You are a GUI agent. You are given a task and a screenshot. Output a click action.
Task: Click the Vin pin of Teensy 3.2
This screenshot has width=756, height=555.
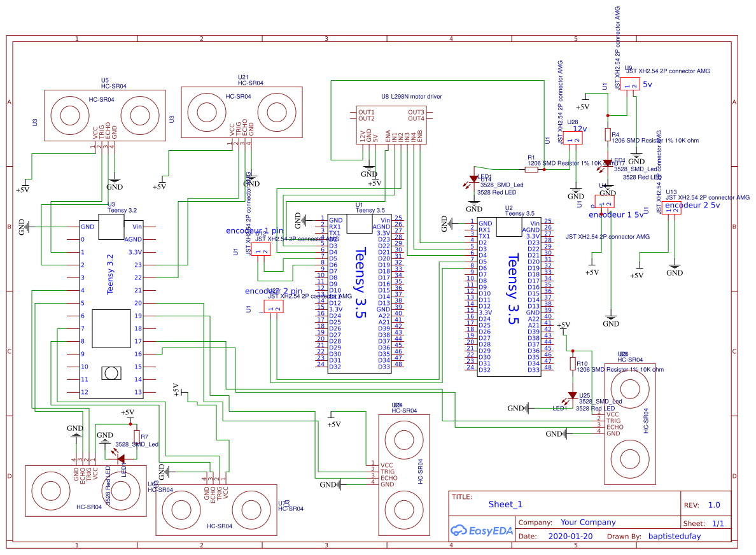(x=138, y=226)
